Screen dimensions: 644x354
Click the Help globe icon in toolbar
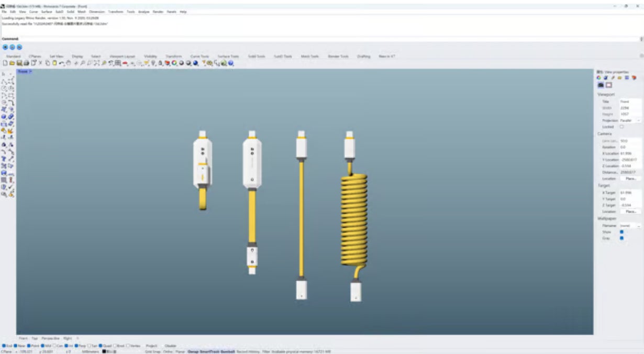(230, 63)
